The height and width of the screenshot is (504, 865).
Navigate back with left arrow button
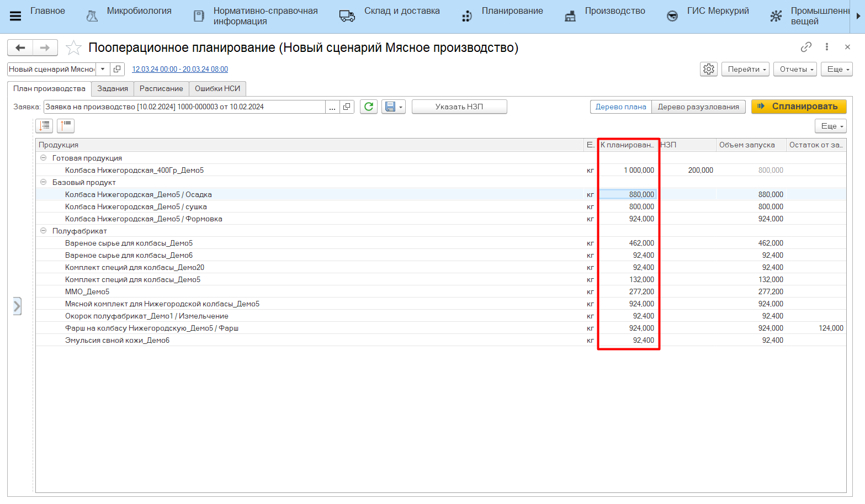(20, 48)
